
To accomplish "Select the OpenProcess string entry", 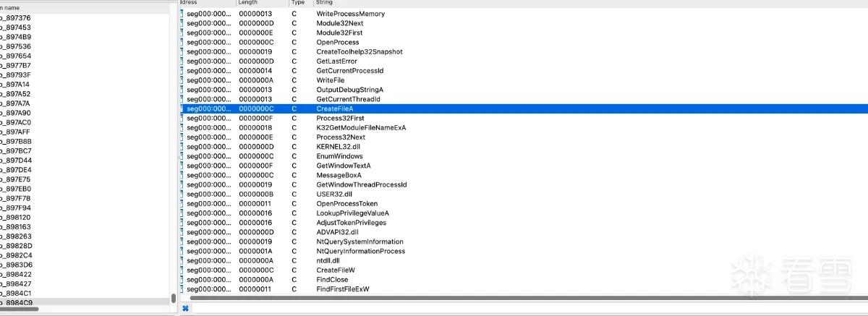I will (x=524, y=42).
